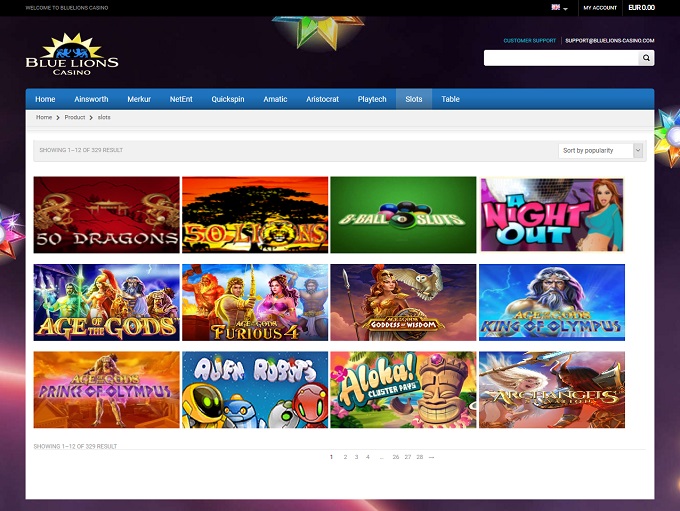Click pagination page 1
This screenshot has width=680, height=511.
coord(331,457)
